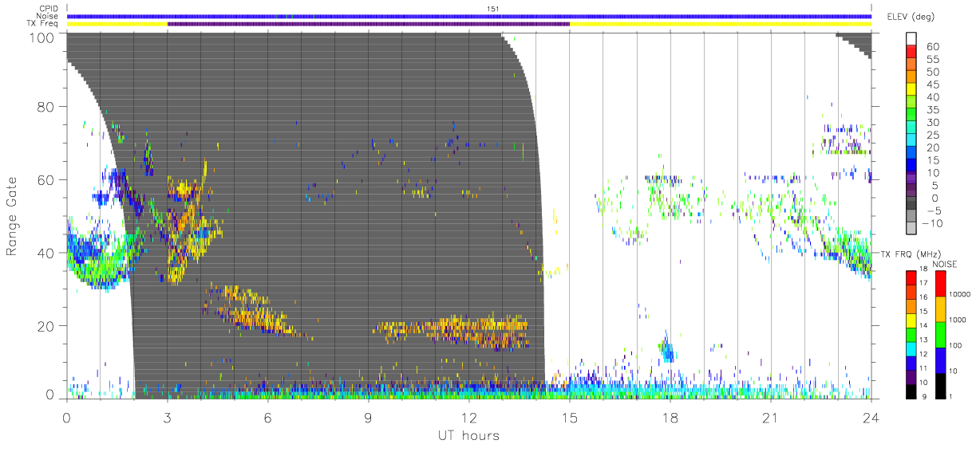Click the '24' tick label on UT hours axis
This screenshot has width=980, height=452.
click(x=871, y=418)
